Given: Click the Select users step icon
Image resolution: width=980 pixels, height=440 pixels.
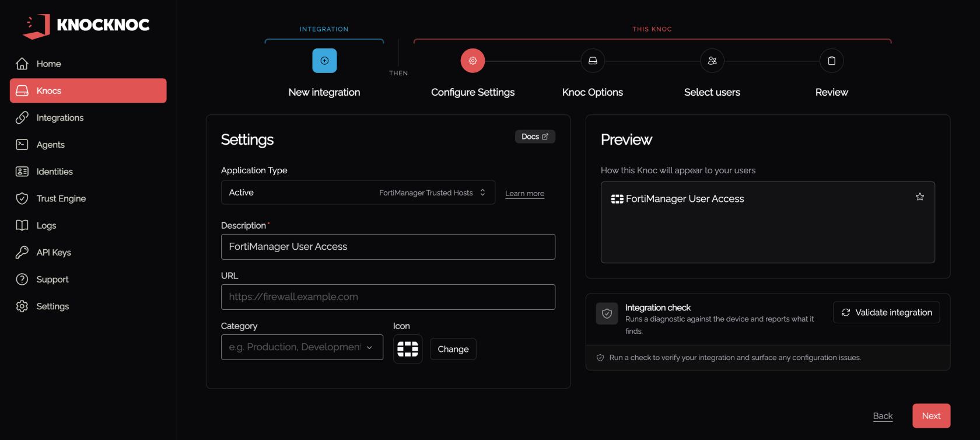Looking at the screenshot, I should [x=712, y=61].
